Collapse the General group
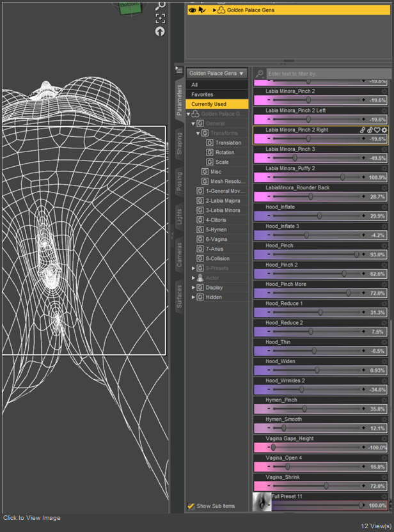394x532 pixels. click(193, 123)
